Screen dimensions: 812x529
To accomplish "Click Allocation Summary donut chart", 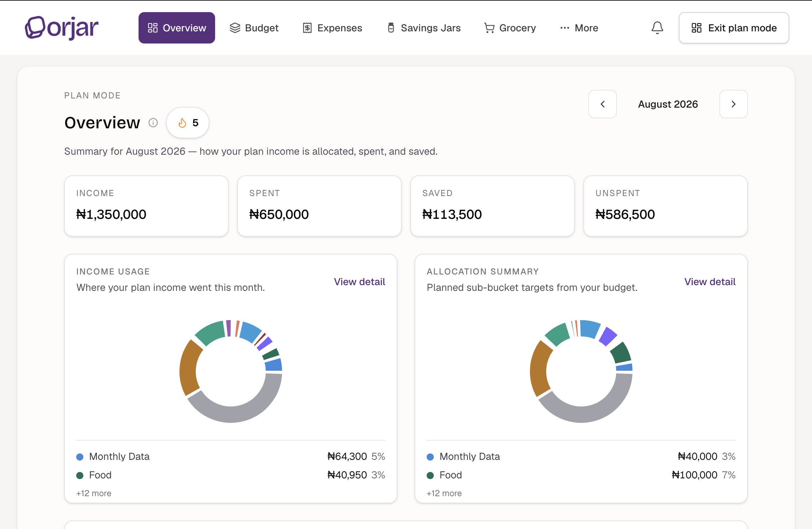I will 581,371.
